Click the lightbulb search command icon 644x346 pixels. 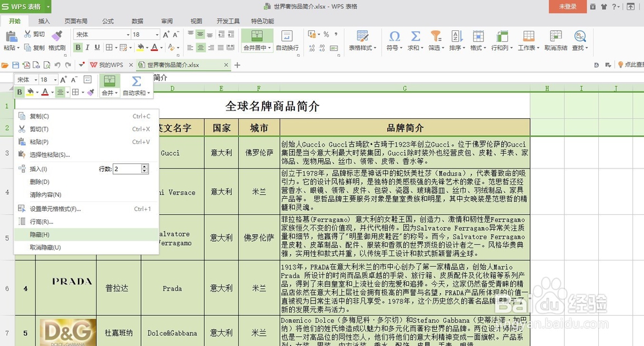(x=621, y=65)
